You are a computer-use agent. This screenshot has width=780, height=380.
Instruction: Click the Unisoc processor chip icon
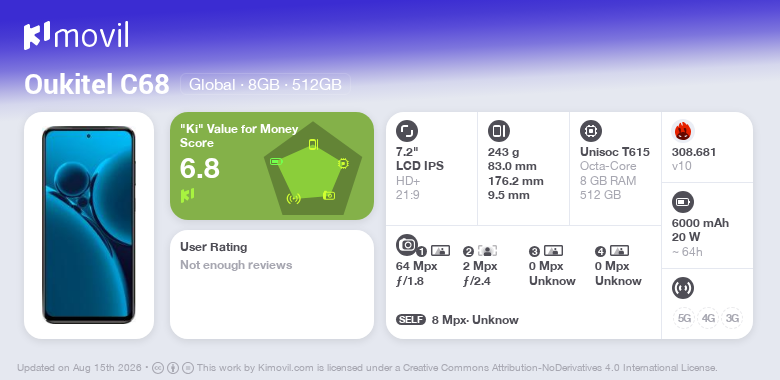click(591, 131)
